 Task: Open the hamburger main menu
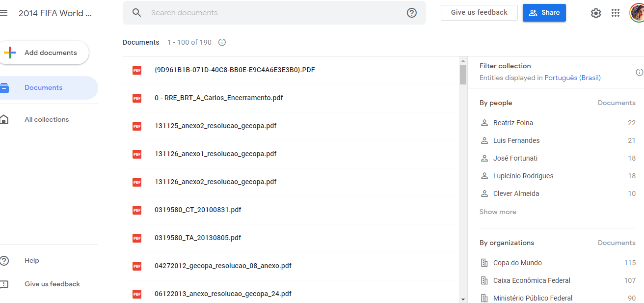pyautogui.click(x=4, y=13)
